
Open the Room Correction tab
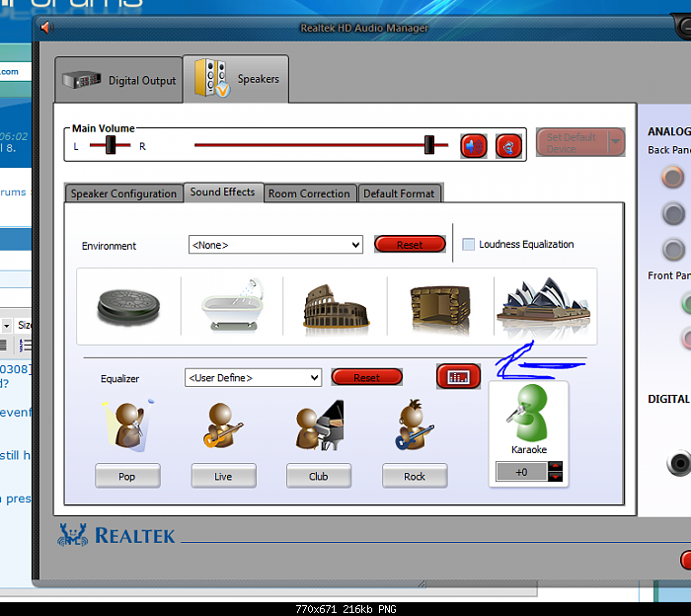coord(309,193)
